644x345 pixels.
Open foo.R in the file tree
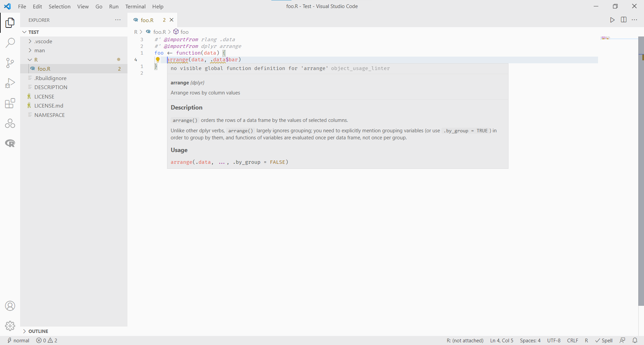[x=74, y=69]
